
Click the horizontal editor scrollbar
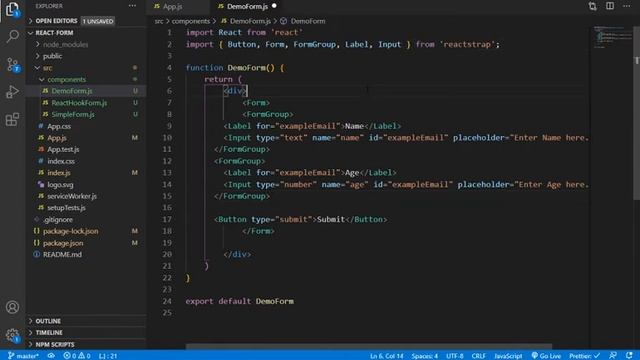369,347
